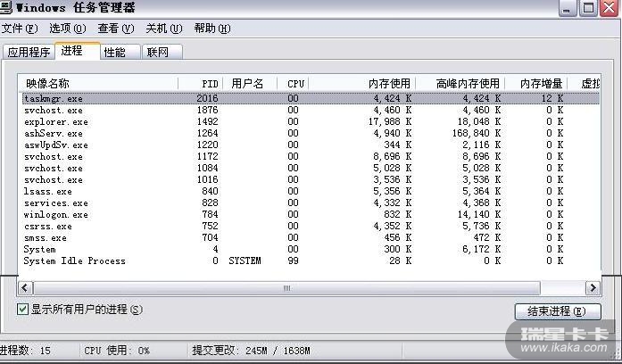Sort by CPU column header
The height and width of the screenshot is (364, 622).
coord(293,84)
